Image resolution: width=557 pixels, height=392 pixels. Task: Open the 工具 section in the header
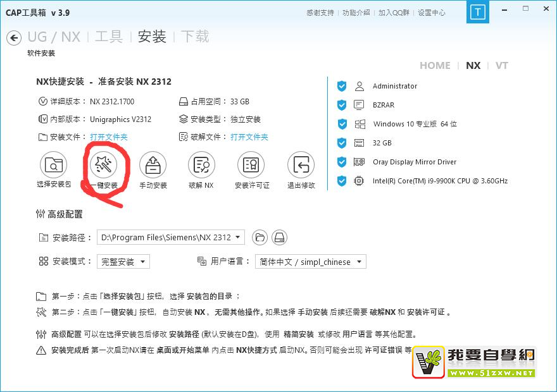click(x=108, y=37)
